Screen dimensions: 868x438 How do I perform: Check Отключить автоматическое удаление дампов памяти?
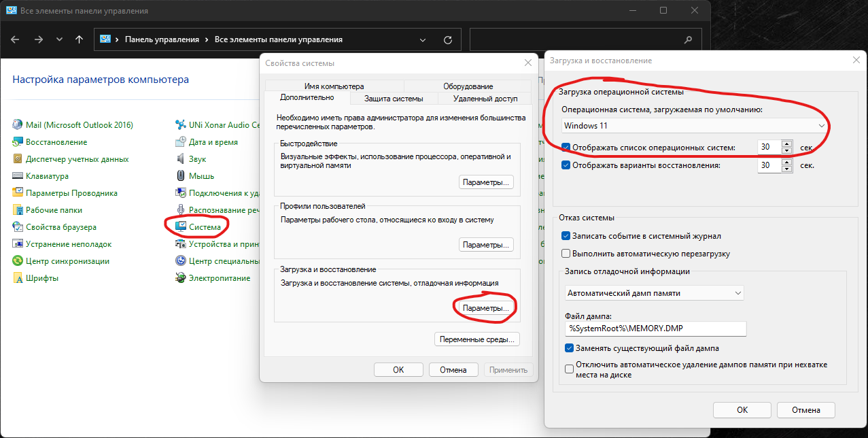click(570, 369)
